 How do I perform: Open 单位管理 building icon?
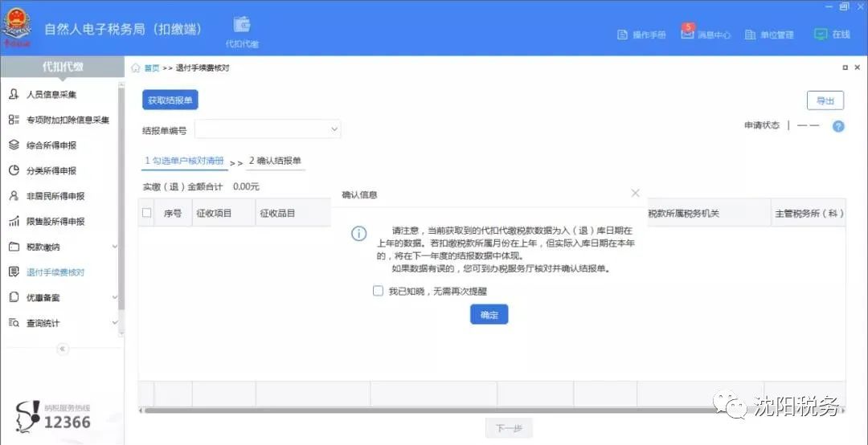click(x=750, y=35)
